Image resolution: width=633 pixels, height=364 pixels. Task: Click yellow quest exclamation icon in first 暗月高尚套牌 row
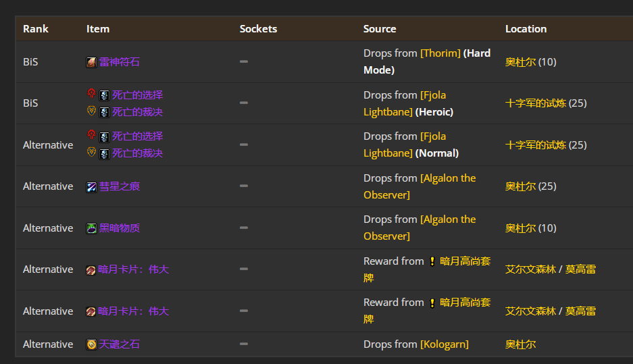432,261
